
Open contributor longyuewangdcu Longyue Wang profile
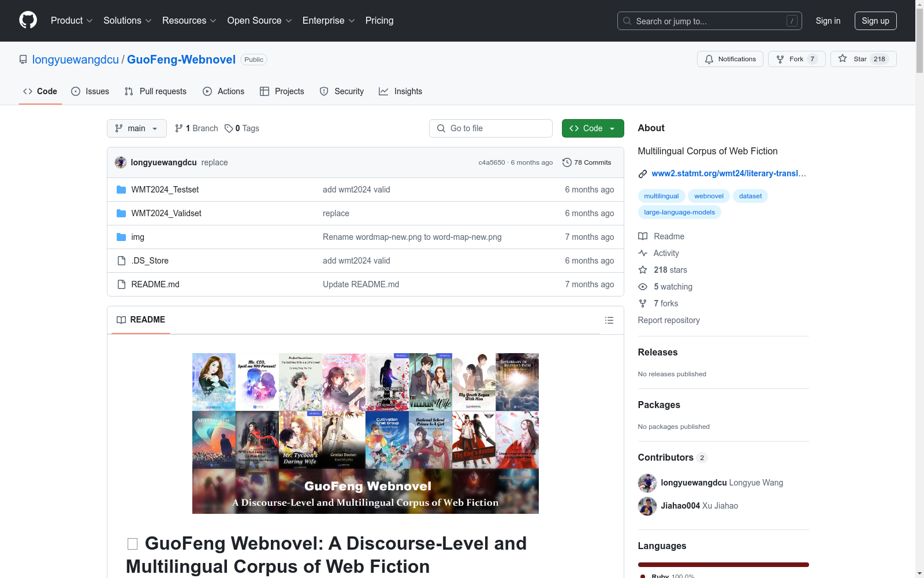(x=722, y=483)
